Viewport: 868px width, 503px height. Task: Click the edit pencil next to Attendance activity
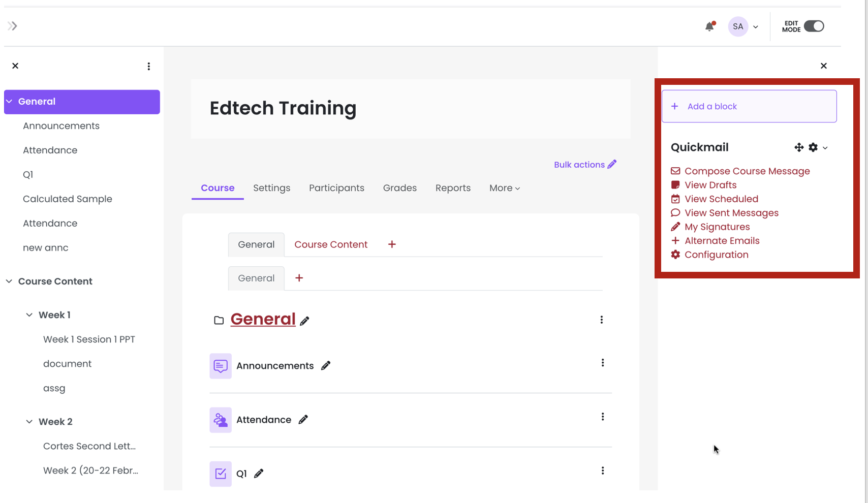303,420
